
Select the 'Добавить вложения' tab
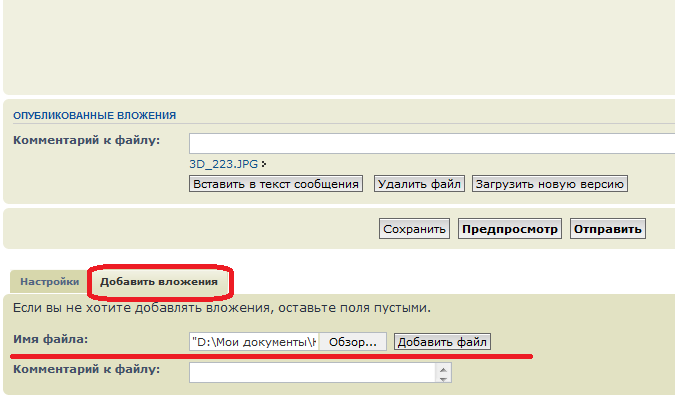(x=159, y=282)
